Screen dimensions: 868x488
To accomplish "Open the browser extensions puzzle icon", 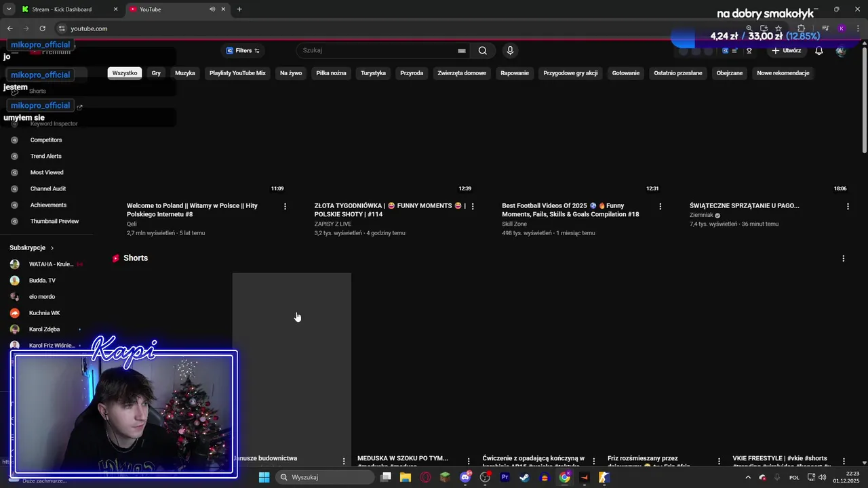I will (x=801, y=28).
